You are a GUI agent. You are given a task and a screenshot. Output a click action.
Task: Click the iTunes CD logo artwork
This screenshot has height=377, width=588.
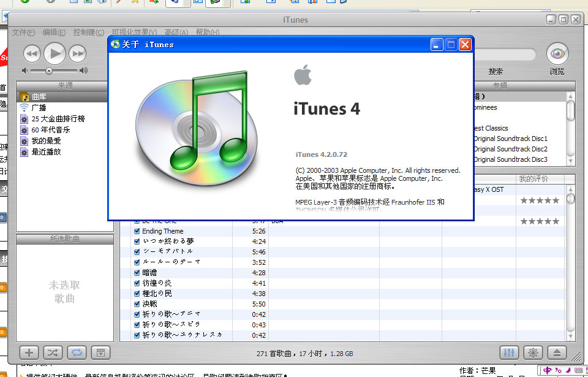[x=196, y=129]
